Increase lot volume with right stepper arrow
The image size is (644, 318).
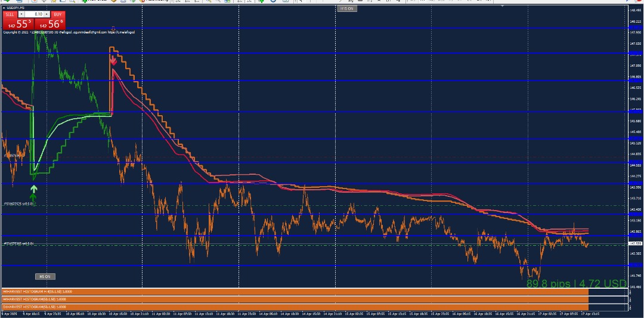pos(47,14)
